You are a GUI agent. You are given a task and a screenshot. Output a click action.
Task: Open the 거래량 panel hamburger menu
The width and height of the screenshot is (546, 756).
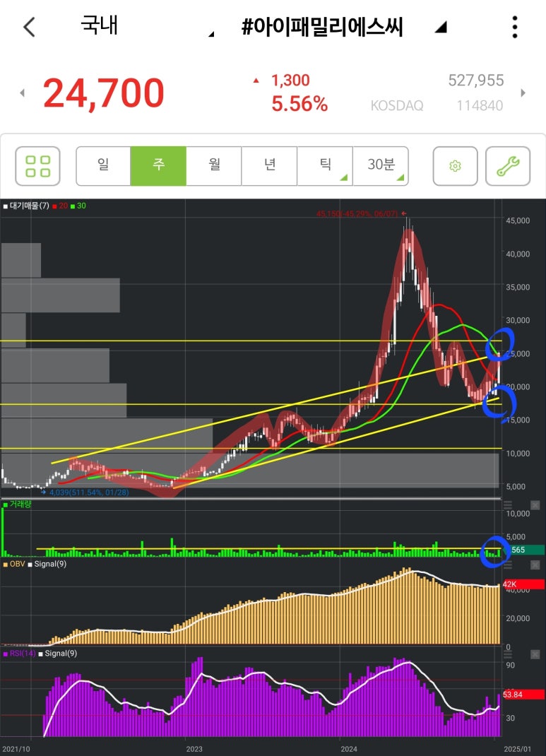click(508, 504)
